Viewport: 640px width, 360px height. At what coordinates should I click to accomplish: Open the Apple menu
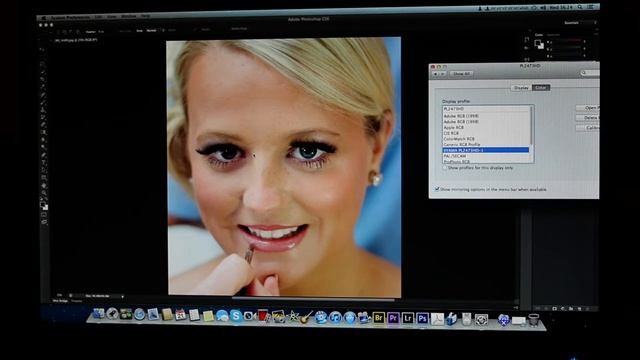(43, 18)
